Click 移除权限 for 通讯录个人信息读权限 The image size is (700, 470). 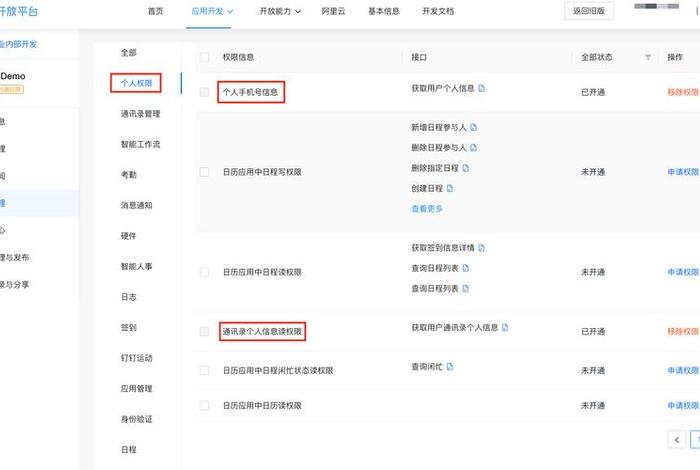pyautogui.click(x=683, y=331)
